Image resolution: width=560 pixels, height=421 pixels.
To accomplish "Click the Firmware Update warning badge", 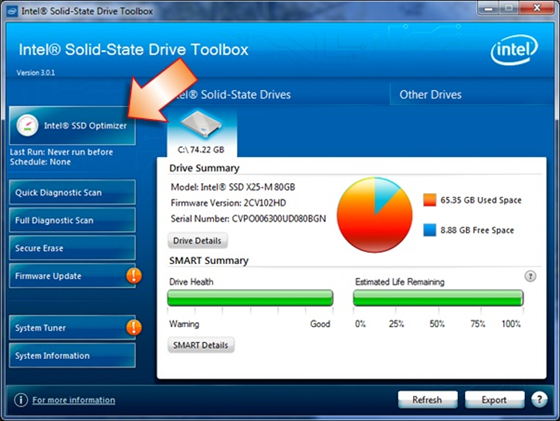I will coord(134,276).
